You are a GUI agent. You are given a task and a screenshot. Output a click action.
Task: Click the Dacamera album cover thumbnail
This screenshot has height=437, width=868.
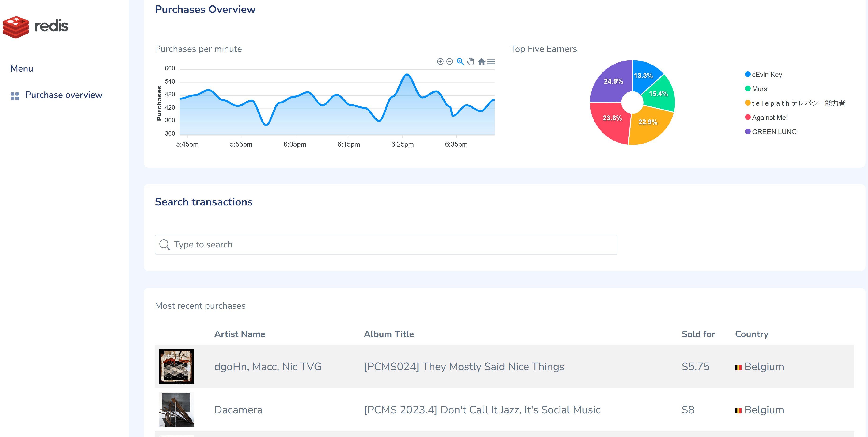pyautogui.click(x=176, y=410)
